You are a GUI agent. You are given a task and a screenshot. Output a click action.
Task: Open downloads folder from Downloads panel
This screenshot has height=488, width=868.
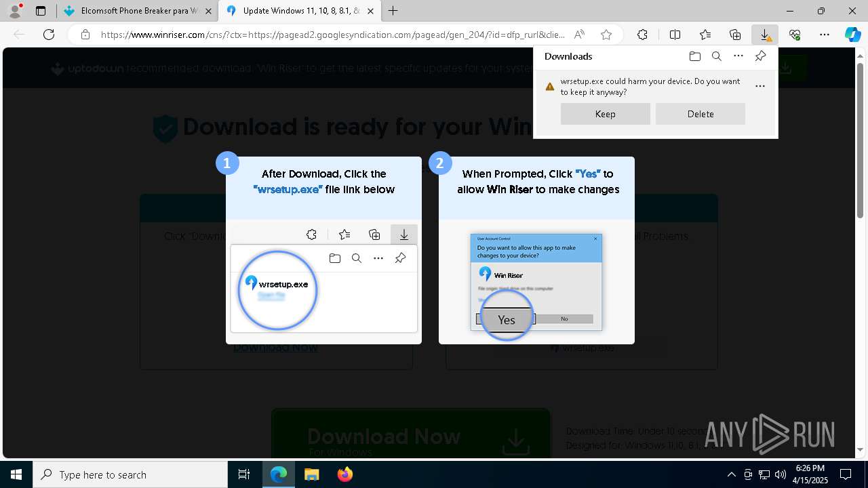694,56
